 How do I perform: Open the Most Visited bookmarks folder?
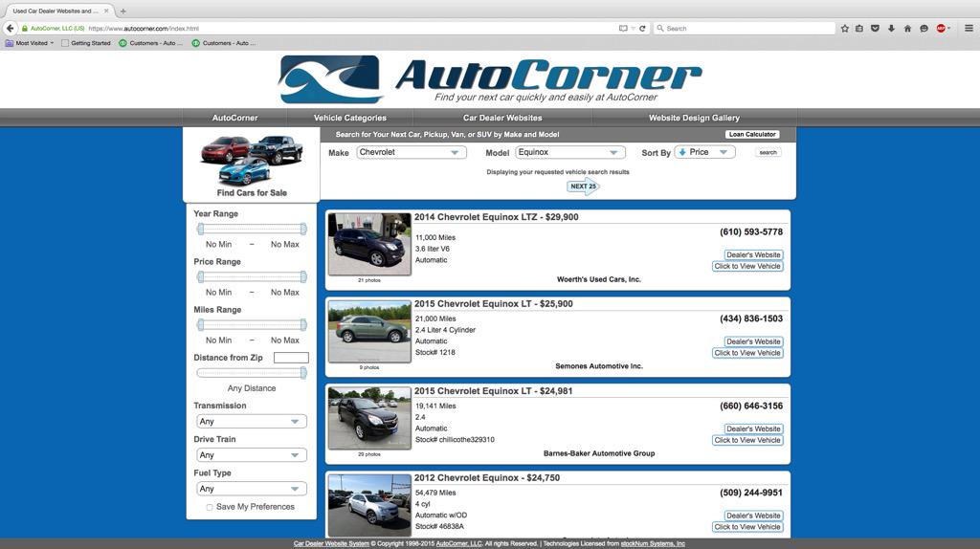30,43
